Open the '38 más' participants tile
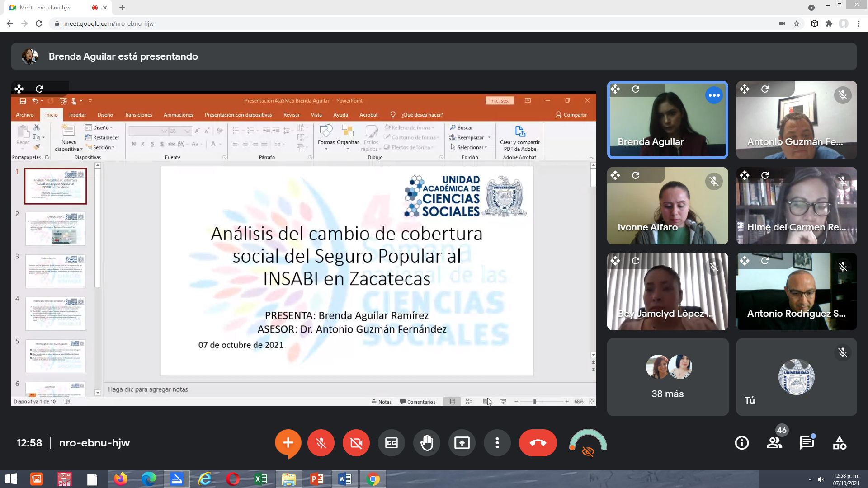Image resolution: width=868 pixels, height=488 pixels. [x=668, y=377]
